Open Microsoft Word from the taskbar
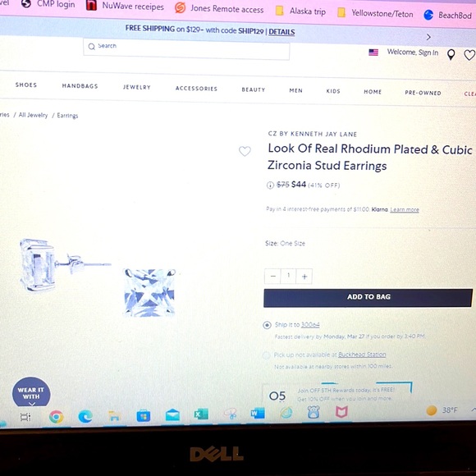Image resolution: width=476 pixels, height=476 pixels. [258, 413]
